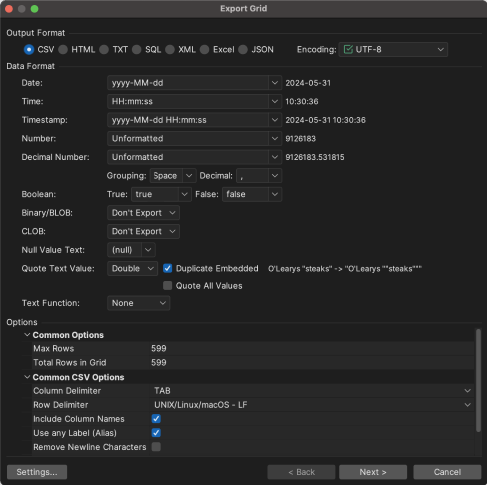Viewport: 487px width, 485px height.
Task: Open the Settings... dialog
Action: coord(37,472)
